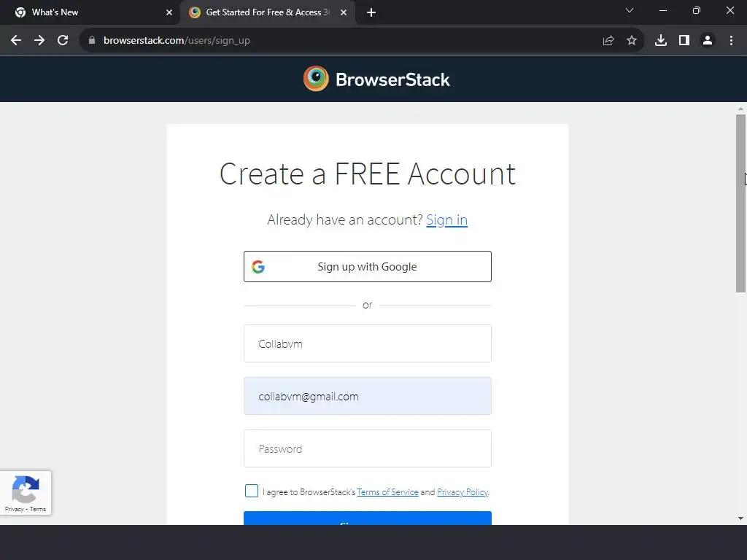Close the What's New tab
The image size is (747, 560).
[x=169, y=13]
